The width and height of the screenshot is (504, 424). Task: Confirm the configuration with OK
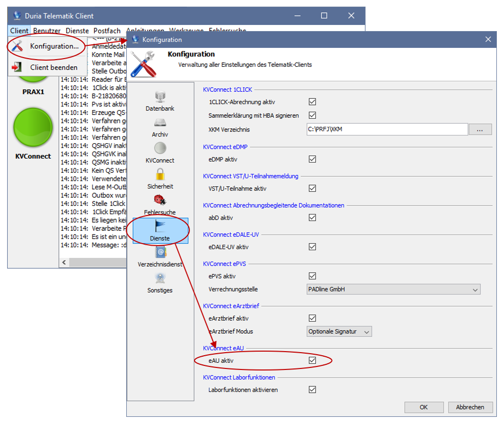point(424,407)
